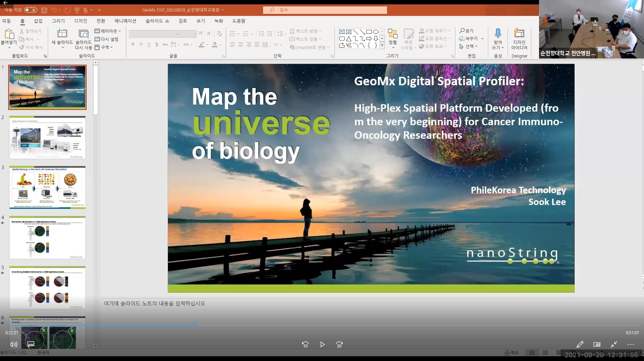Open the font size combo box
The image size is (644, 361).
pos(188,34)
